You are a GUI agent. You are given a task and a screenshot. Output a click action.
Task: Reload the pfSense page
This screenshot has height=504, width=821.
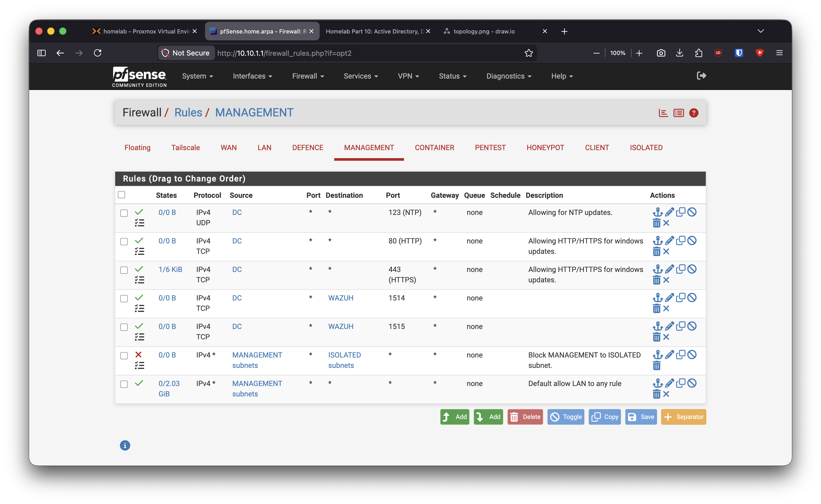pyautogui.click(x=97, y=53)
